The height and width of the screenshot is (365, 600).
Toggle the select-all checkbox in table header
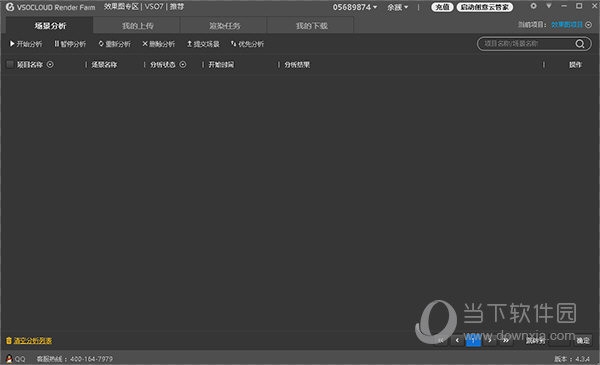coord(10,64)
